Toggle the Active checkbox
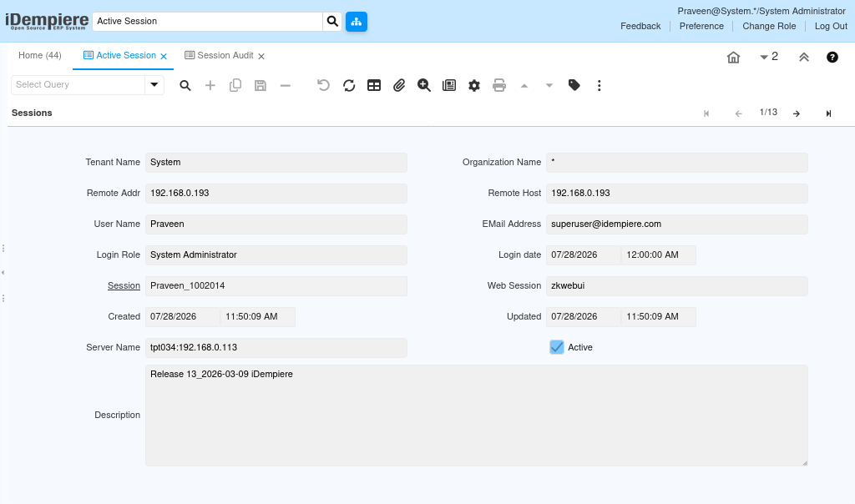 [x=557, y=347]
